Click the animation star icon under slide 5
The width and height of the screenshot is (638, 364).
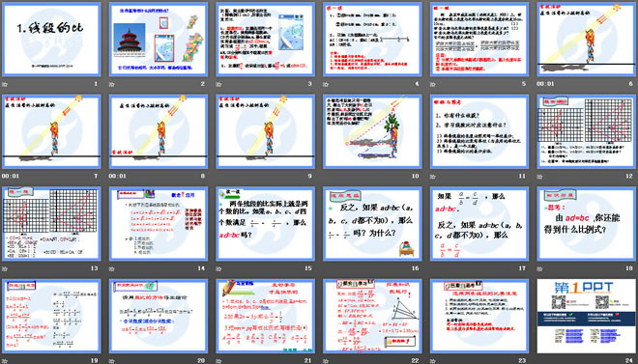433,84
